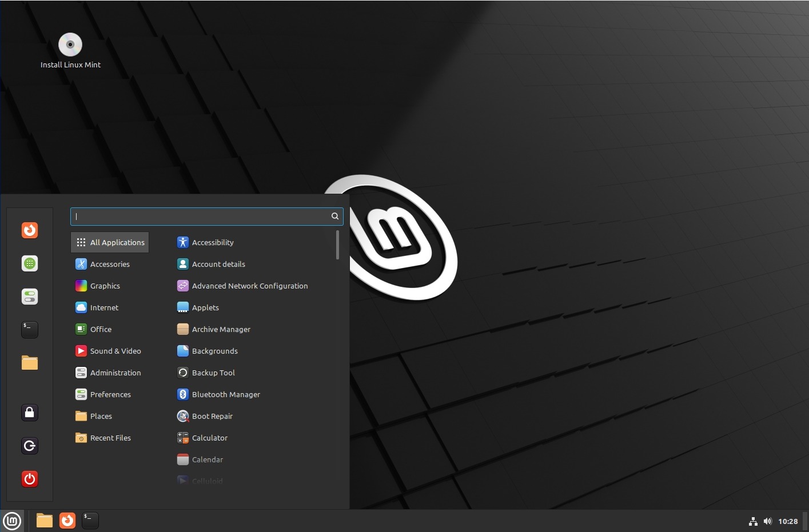This screenshot has height=532, width=809.
Task: Select the Office category
Action: [x=110, y=329]
